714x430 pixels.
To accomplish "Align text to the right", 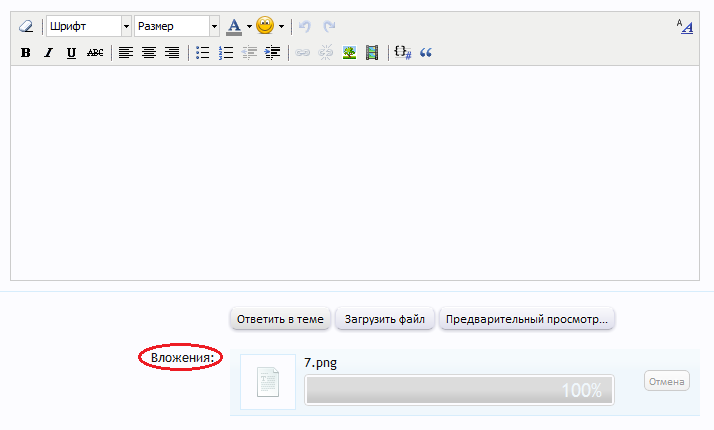I will tap(172, 53).
